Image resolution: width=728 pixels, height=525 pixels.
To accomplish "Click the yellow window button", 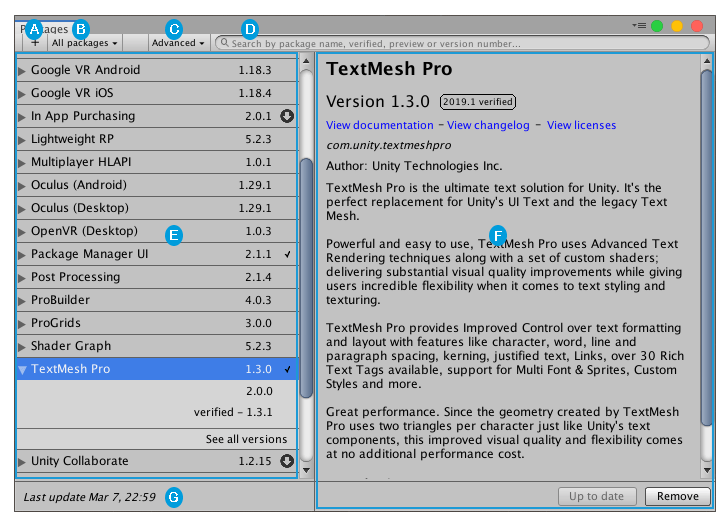I will pos(677,26).
